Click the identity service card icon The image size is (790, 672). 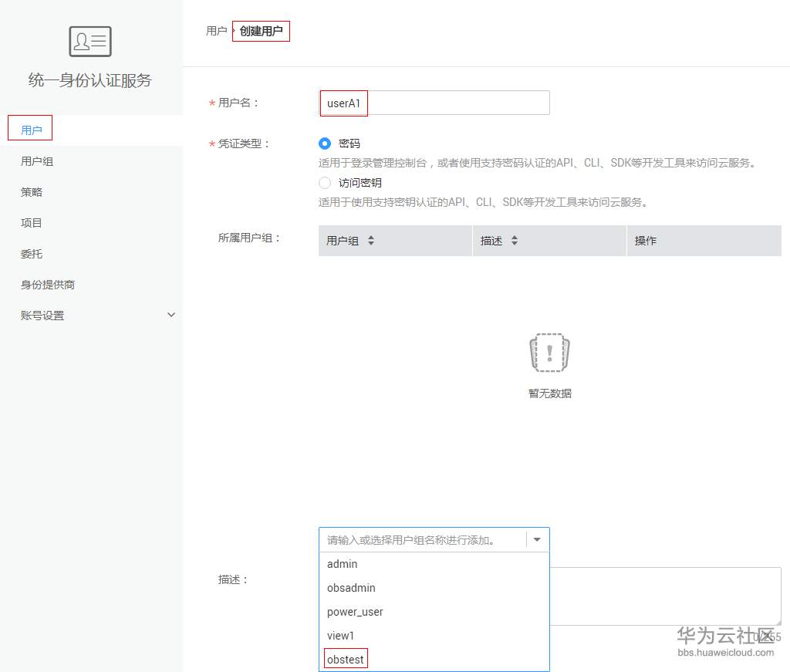[90, 42]
